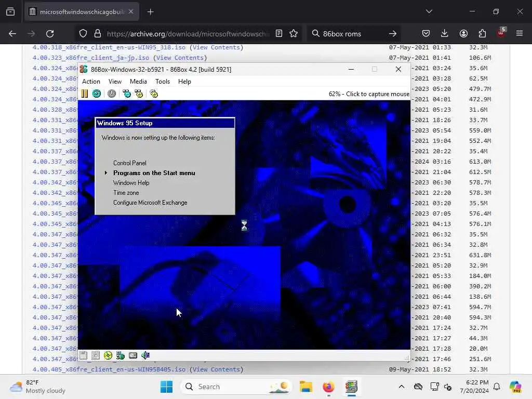Open Firefox hamburger application menu
The image size is (532, 399).
point(520,34)
